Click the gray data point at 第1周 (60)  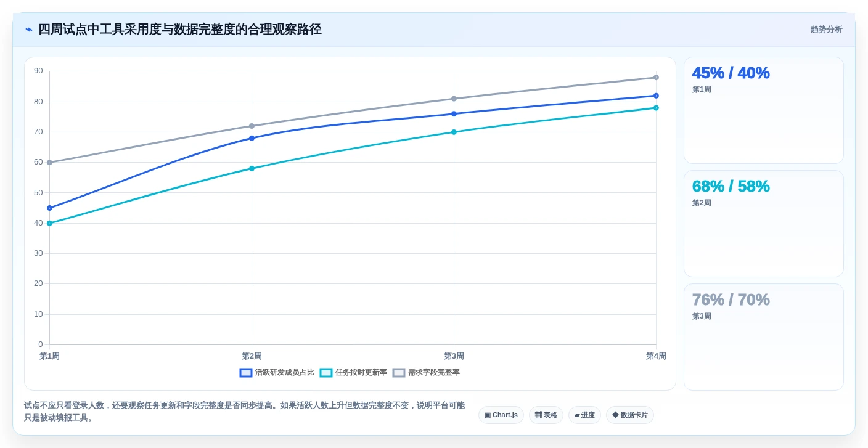[x=49, y=163]
